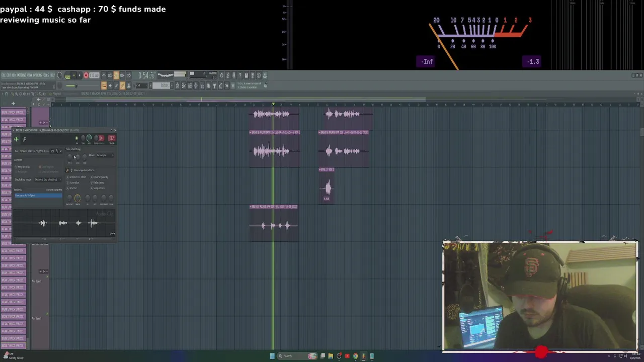Screen dimensions: 644x362
Task: Click the playhead marker on the timeline ruler
Action: point(273,104)
